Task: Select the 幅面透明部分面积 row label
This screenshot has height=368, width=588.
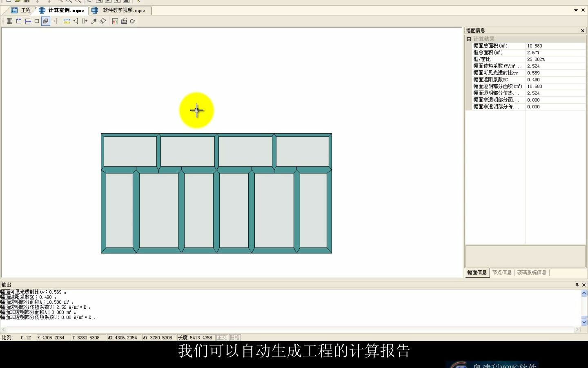Action: 498,86
